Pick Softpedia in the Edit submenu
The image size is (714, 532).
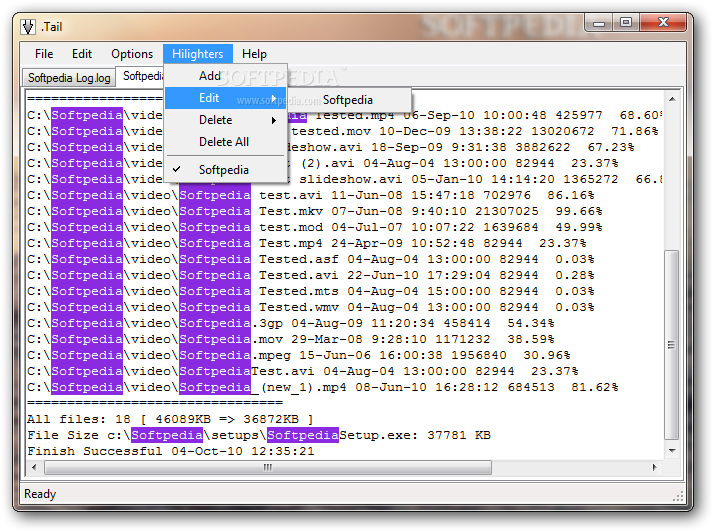pos(348,100)
